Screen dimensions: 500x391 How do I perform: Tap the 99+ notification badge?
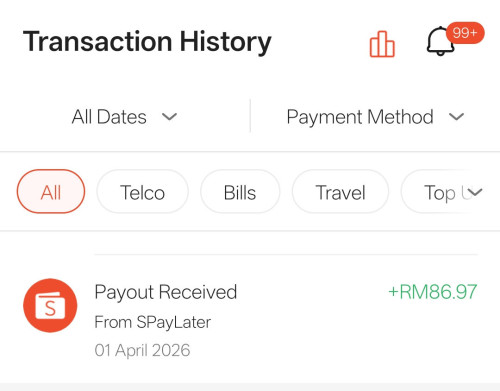tap(465, 33)
